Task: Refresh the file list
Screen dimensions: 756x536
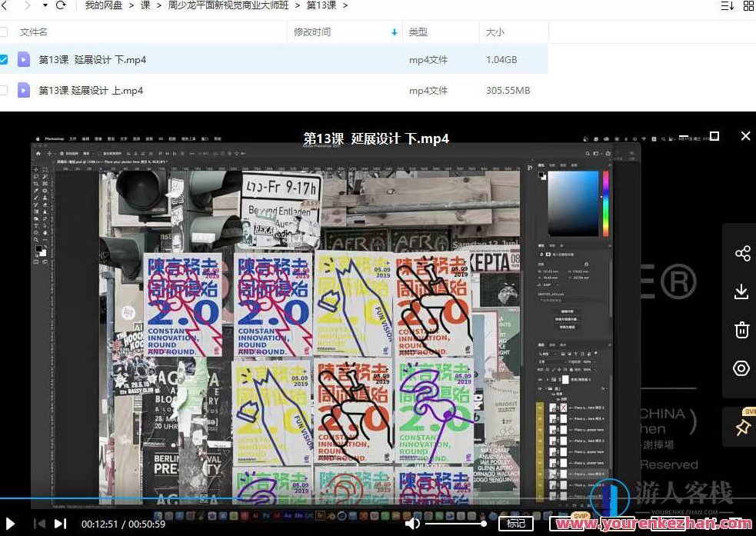Action: click(x=61, y=5)
